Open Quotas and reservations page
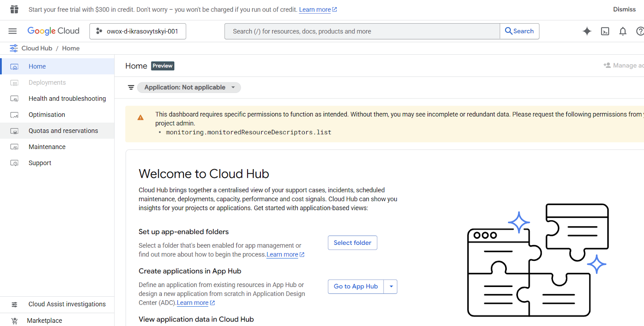The height and width of the screenshot is (326, 644). (57, 131)
